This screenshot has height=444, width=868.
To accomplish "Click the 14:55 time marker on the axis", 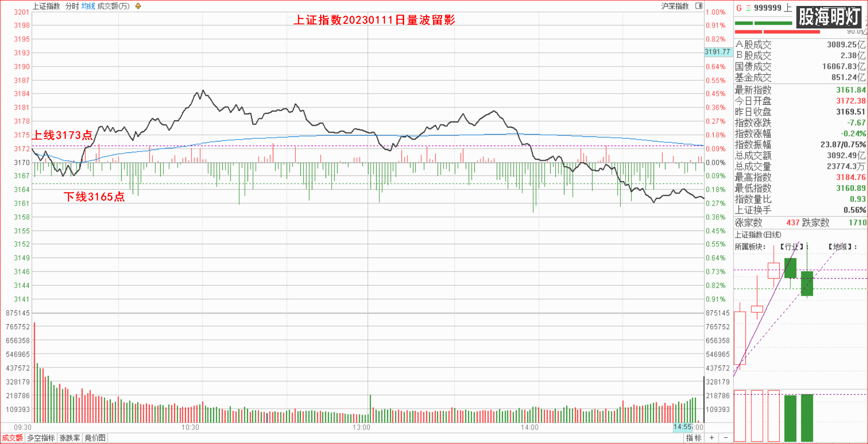I will pos(682,427).
